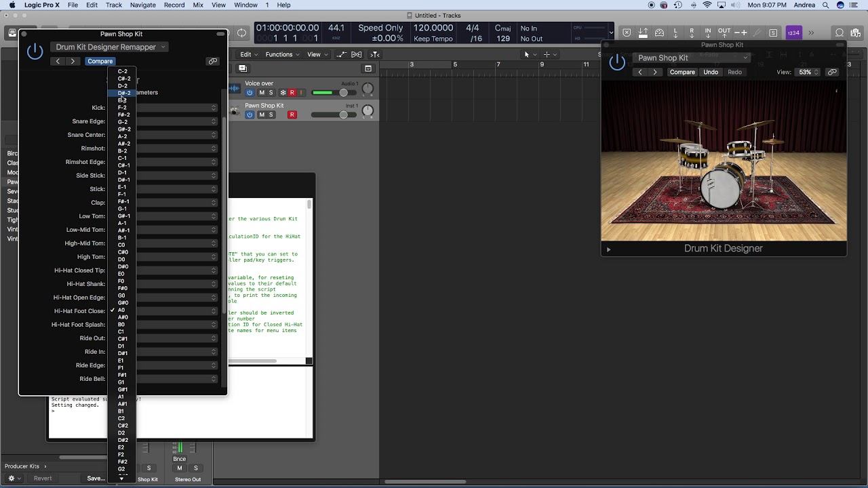
Task: Open the Navigate menu
Action: click(x=142, y=5)
